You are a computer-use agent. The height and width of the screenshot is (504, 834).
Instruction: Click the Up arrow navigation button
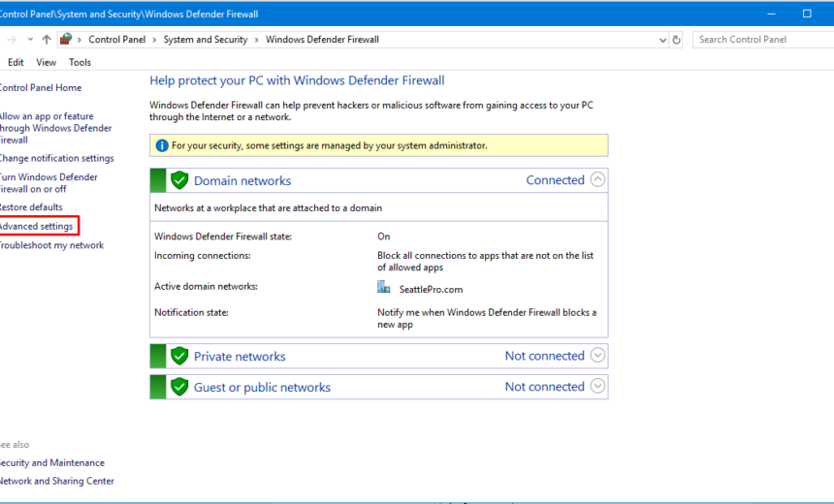[x=47, y=40]
